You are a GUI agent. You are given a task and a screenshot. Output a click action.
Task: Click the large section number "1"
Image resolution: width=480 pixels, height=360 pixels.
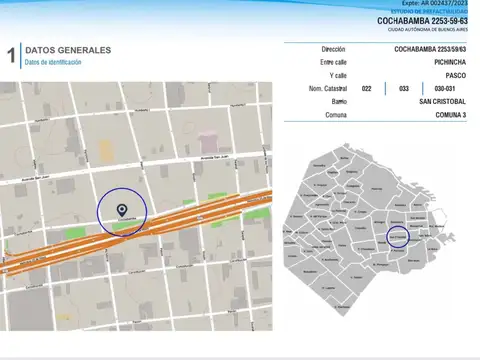[11, 55]
